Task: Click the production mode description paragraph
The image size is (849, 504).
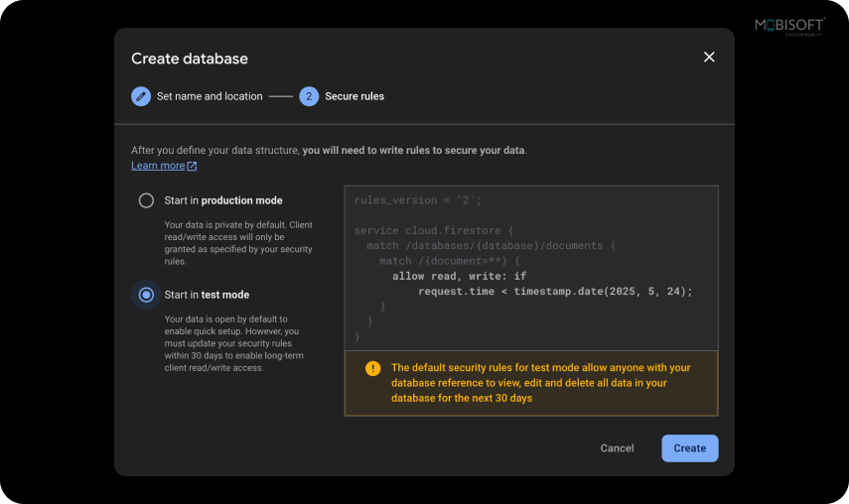Action: click(238, 243)
